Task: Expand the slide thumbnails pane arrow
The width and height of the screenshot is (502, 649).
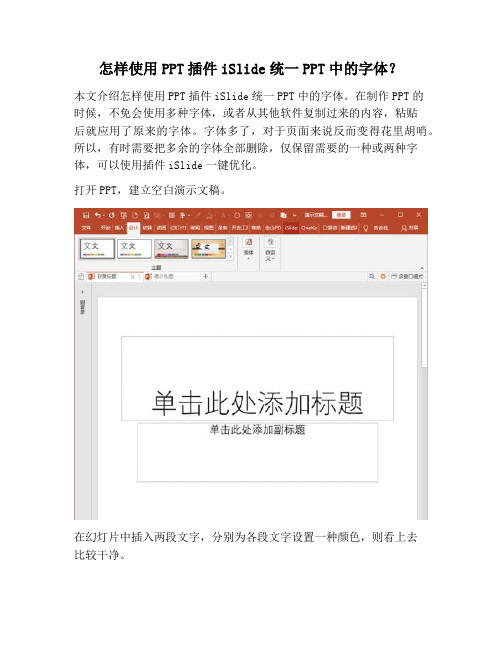Action: (x=82, y=292)
